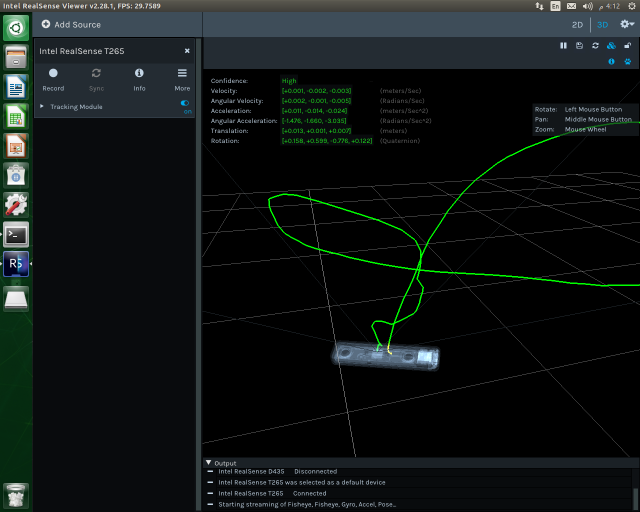Open the T265 device Info
This screenshot has width=640, height=512.
point(139,78)
